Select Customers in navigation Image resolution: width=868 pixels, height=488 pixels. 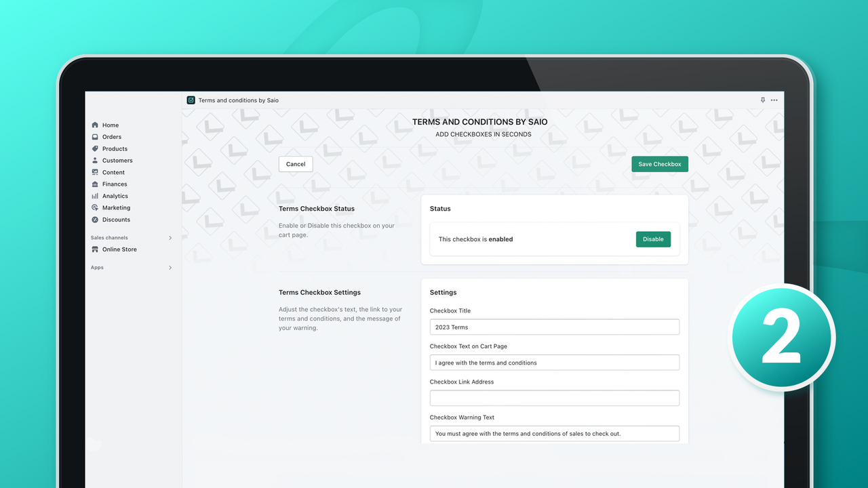pyautogui.click(x=117, y=161)
